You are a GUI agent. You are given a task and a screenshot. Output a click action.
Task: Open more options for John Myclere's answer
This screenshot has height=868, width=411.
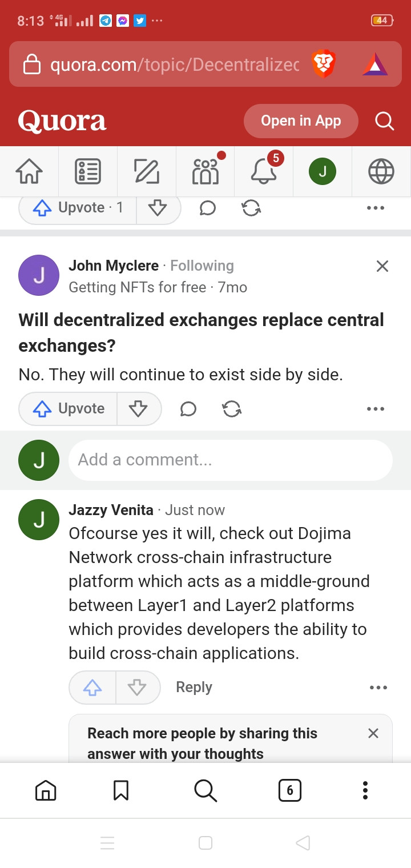point(375,409)
